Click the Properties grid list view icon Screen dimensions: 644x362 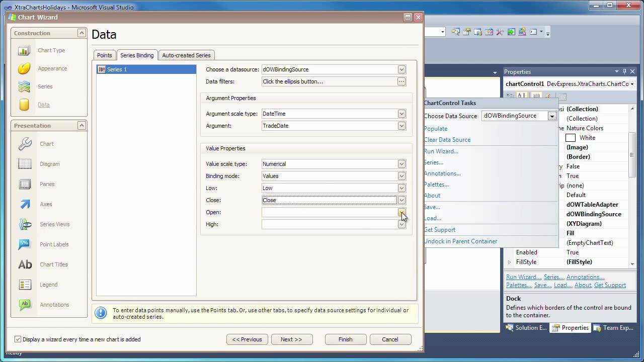coord(536,96)
